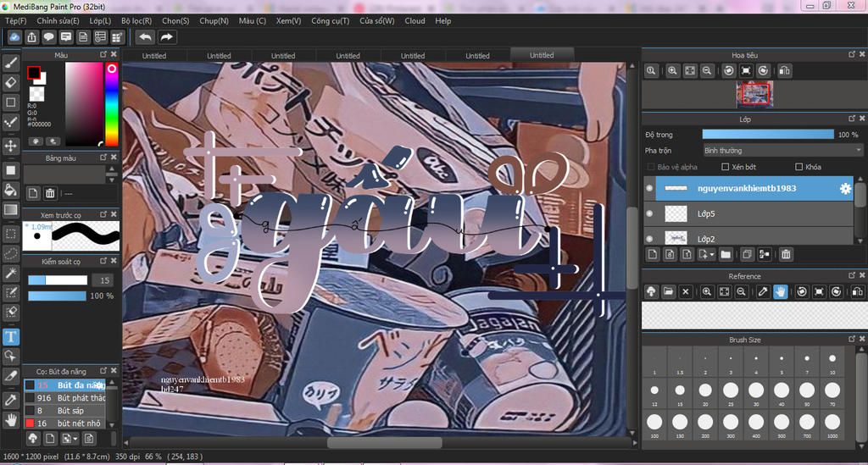Click the rainbow hue slider bar
868x465 pixels.
coord(111,104)
